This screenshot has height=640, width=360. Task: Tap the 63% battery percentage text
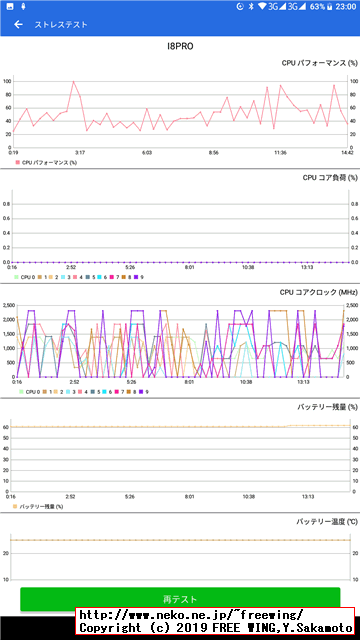[x=317, y=7]
